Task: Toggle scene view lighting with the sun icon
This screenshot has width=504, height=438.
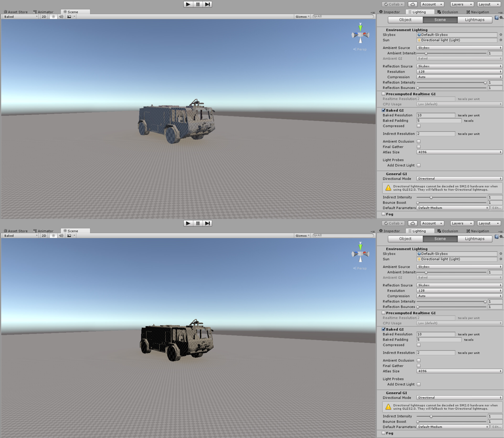Action: [53, 17]
